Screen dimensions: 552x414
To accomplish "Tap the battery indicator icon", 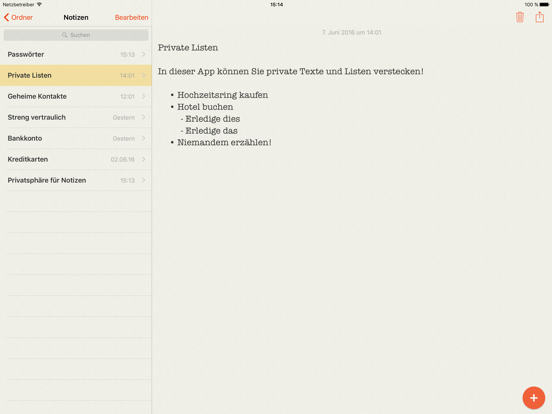I will (544, 5).
